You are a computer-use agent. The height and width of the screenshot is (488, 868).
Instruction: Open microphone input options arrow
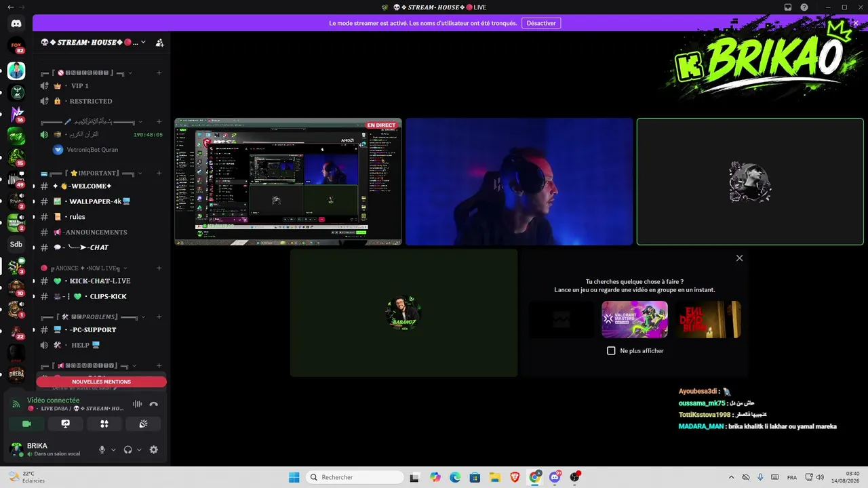click(113, 449)
